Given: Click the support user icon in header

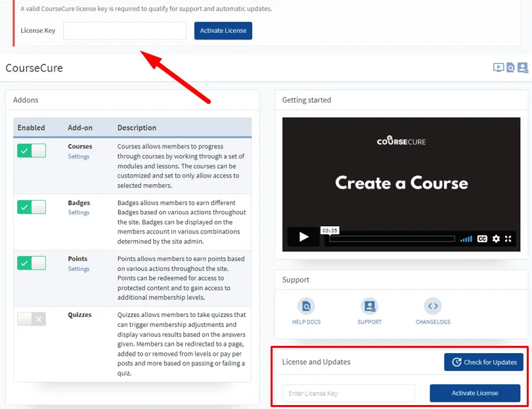Looking at the screenshot, I should (x=522, y=68).
